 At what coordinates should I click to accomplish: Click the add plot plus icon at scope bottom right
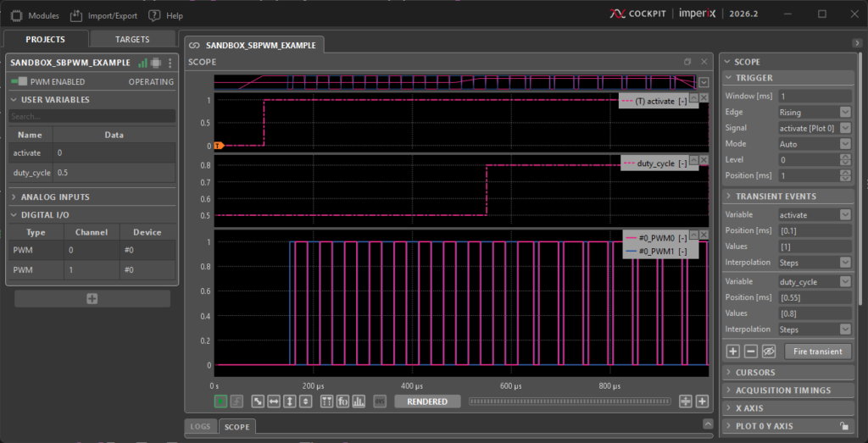point(702,401)
